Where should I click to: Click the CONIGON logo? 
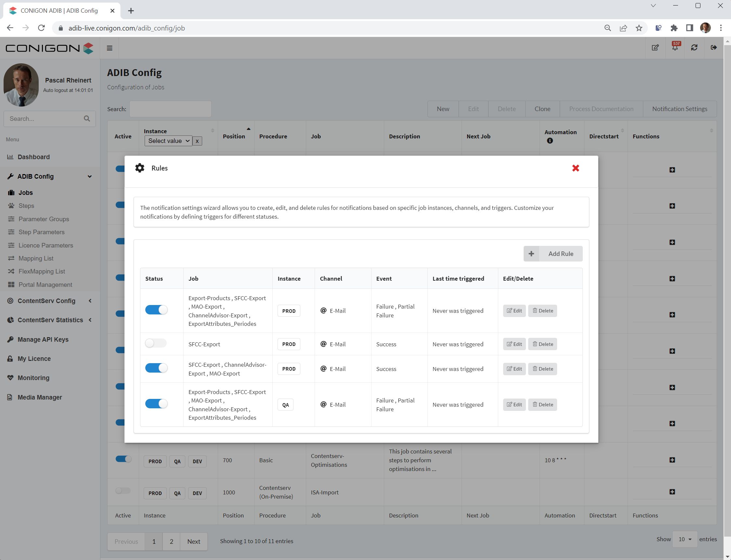[49, 48]
